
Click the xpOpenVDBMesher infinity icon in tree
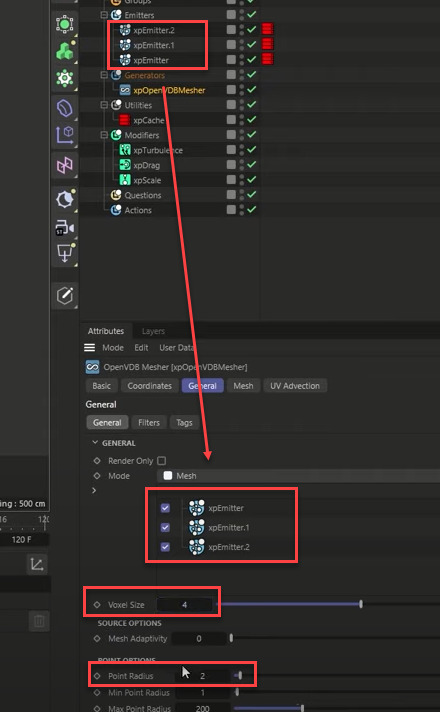pyautogui.click(x=125, y=90)
